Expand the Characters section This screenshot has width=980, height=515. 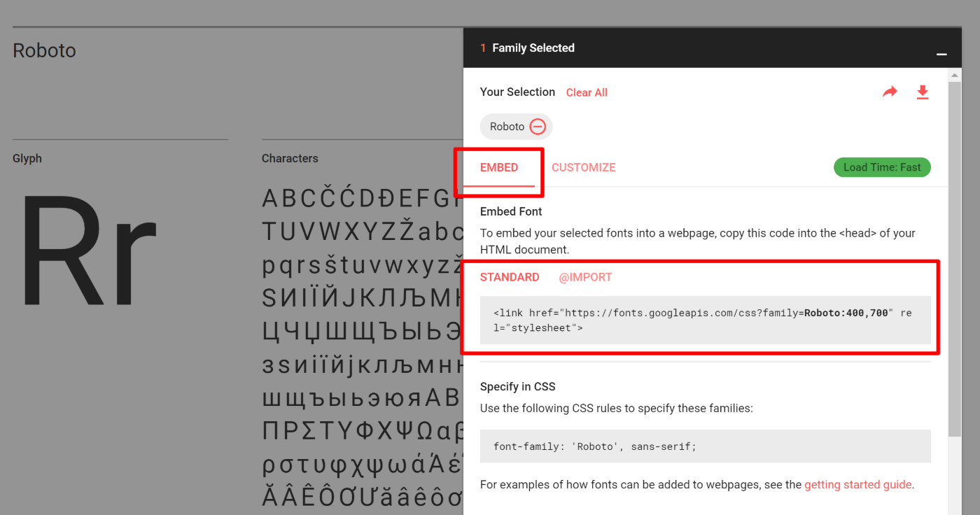click(290, 158)
